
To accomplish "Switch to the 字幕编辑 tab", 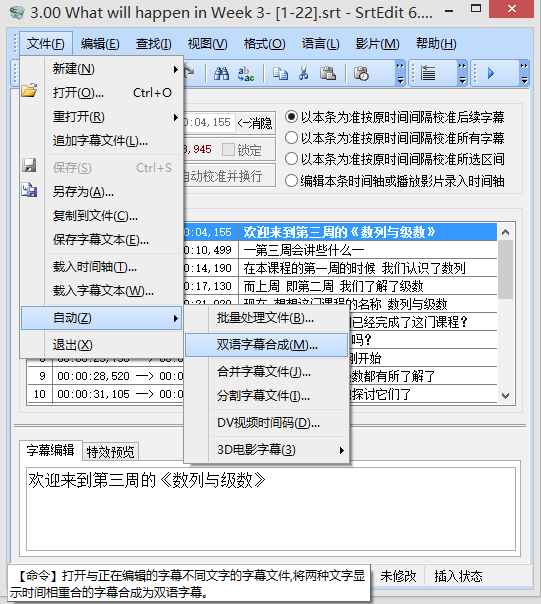I will [x=50, y=450].
